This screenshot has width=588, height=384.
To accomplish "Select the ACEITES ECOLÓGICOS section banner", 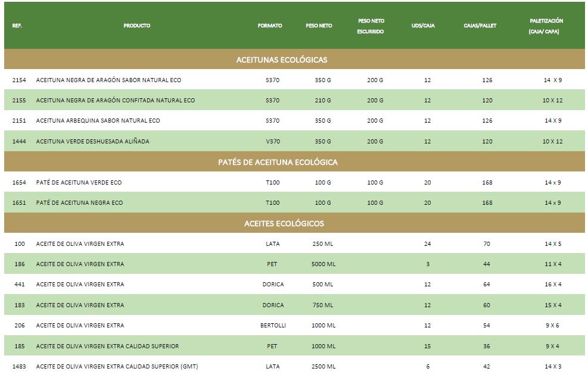I will [284, 223].
